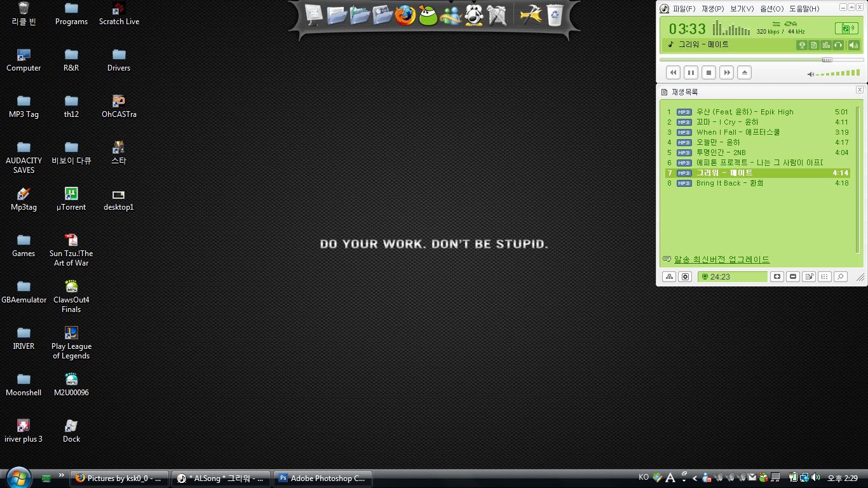Go to previous track in ALSong

pyautogui.click(x=674, y=72)
